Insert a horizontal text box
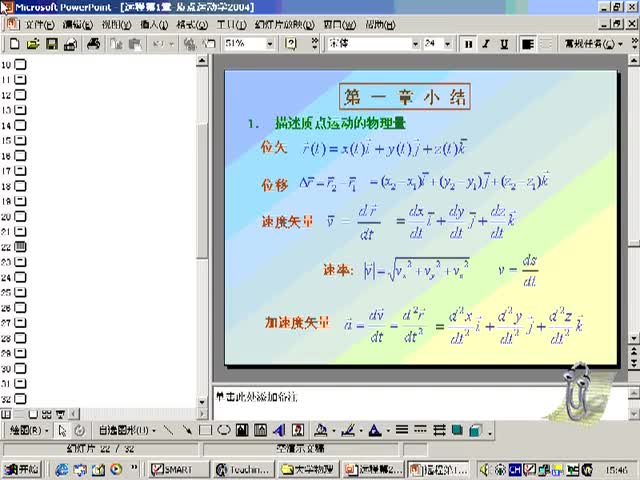 pos(242,430)
